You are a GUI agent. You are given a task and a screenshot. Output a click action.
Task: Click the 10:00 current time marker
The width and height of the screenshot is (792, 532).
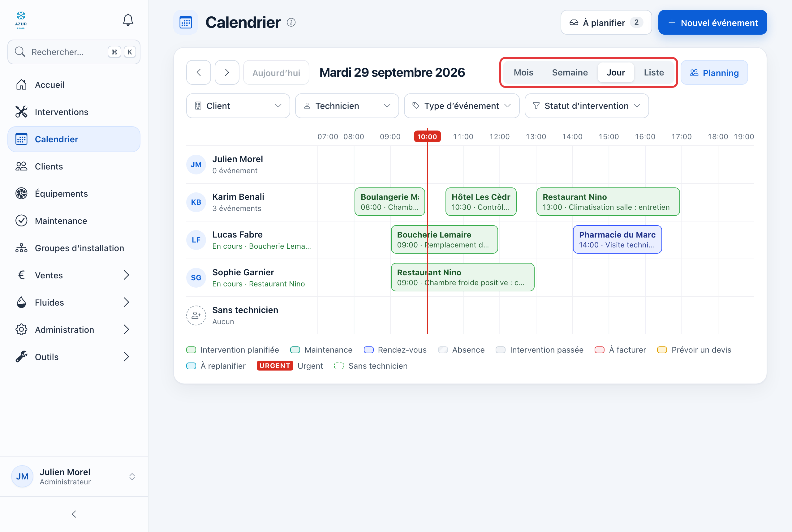point(427,137)
